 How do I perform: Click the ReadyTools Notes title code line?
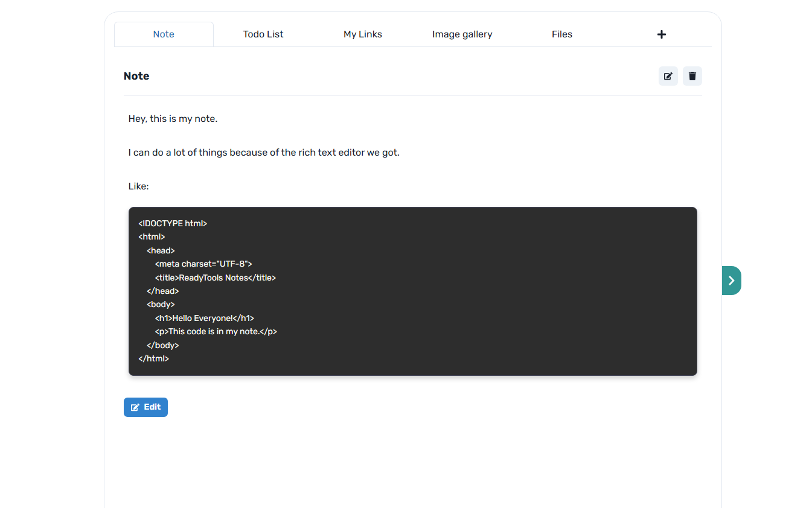(x=216, y=278)
